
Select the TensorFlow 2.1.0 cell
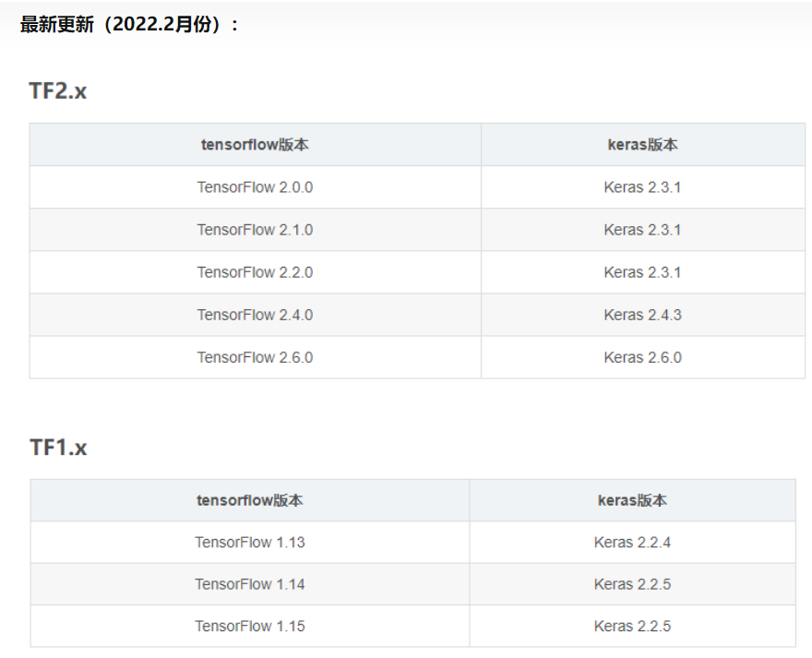click(255, 230)
